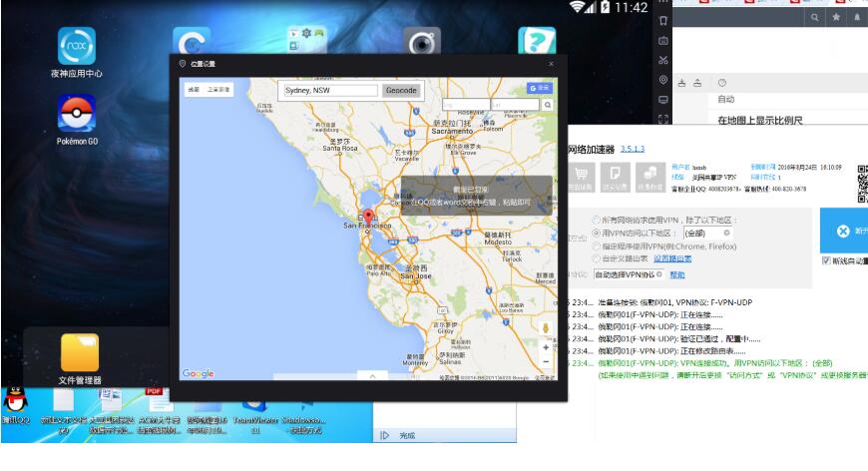Open the 自动选择VPN协议 protocol dropdown
The width and height of the screenshot is (868, 471).
(x=629, y=274)
